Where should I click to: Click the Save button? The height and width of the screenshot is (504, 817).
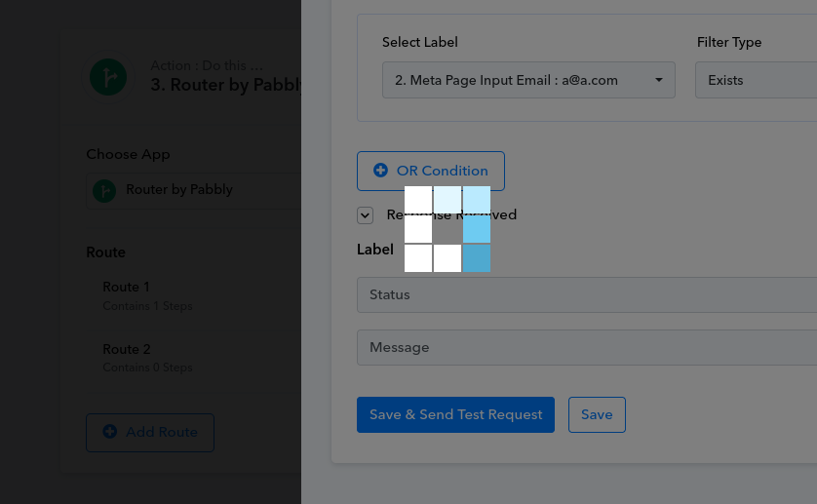point(597,415)
